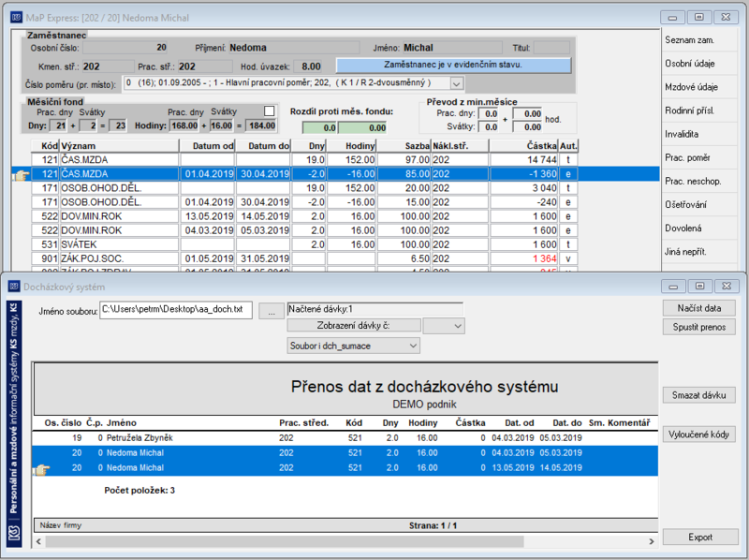Image resolution: width=749 pixels, height=560 pixels.
Task: Toggle the checkbox in the Měsíční fond section
Action: 270,111
